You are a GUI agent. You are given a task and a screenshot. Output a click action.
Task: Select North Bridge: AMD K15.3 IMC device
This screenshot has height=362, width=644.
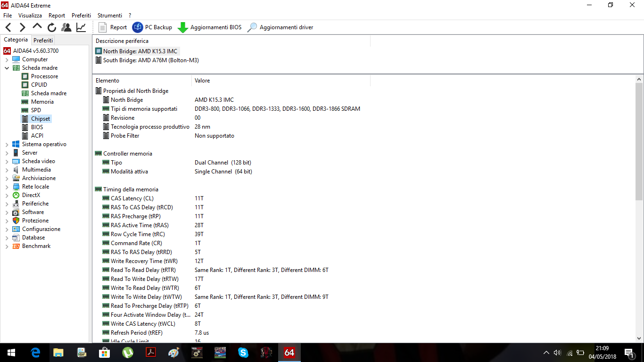pos(137,51)
